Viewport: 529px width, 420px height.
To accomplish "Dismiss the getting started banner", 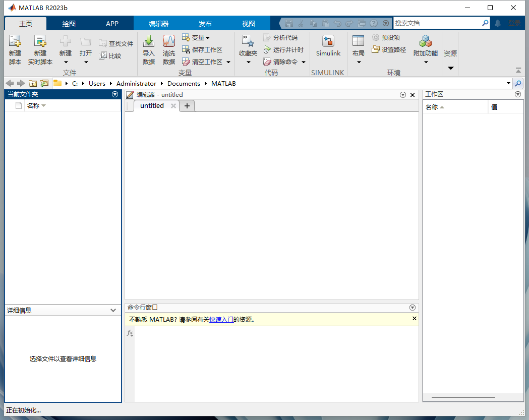I will (x=415, y=319).
